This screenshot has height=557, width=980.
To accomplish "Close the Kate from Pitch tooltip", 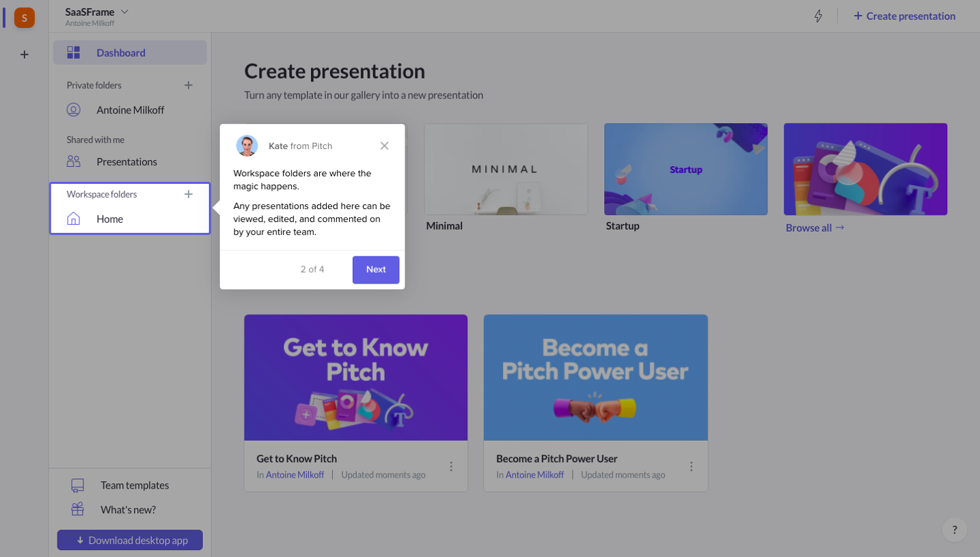I will 385,146.
